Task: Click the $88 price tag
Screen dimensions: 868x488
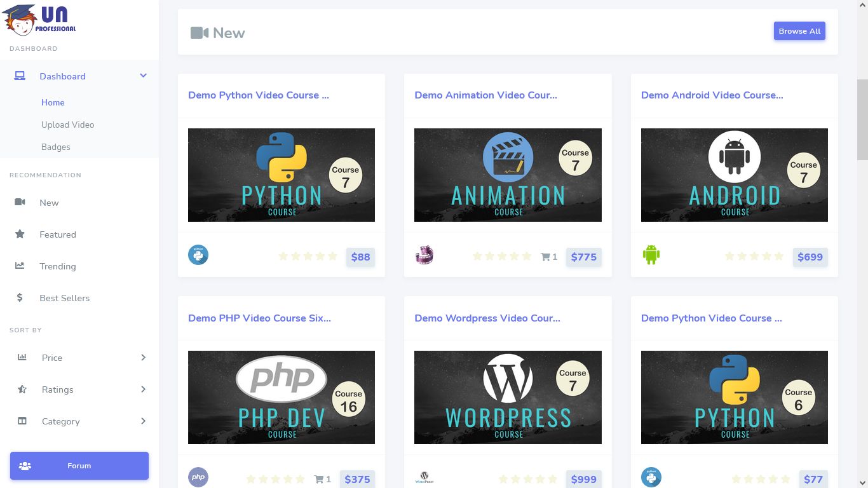Action: pos(360,257)
